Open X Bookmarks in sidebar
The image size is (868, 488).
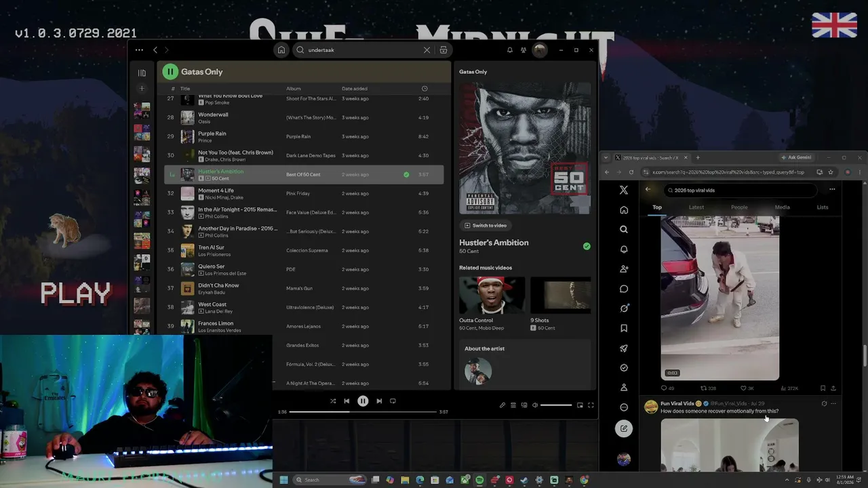pos(624,329)
